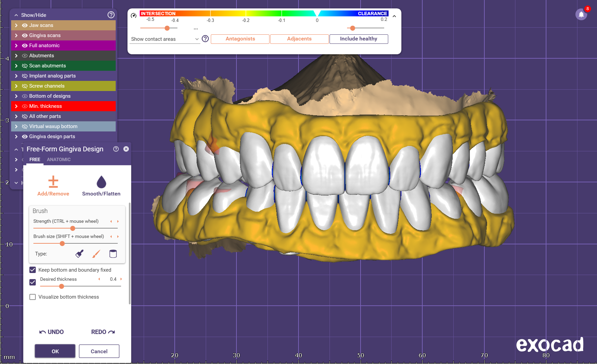Image resolution: width=597 pixels, height=364 pixels.
Task: Click the Desired thickness slider handle
Action: [x=61, y=286]
